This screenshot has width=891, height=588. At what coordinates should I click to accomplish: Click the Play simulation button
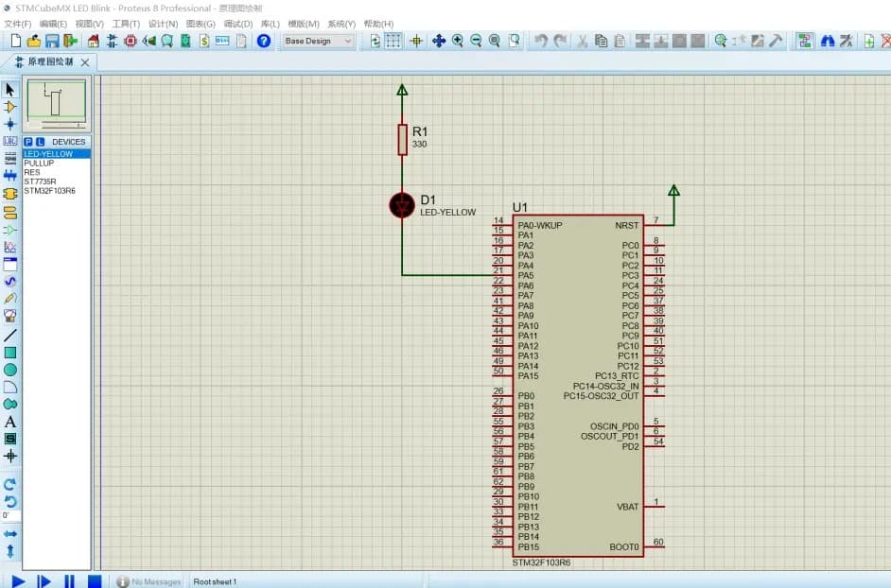click(x=18, y=581)
